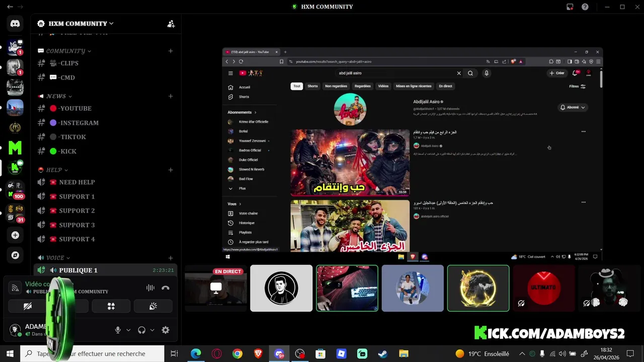Open the abd jalil asiro browser tab
The width and height of the screenshot is (644, 362).
[253, 52]
